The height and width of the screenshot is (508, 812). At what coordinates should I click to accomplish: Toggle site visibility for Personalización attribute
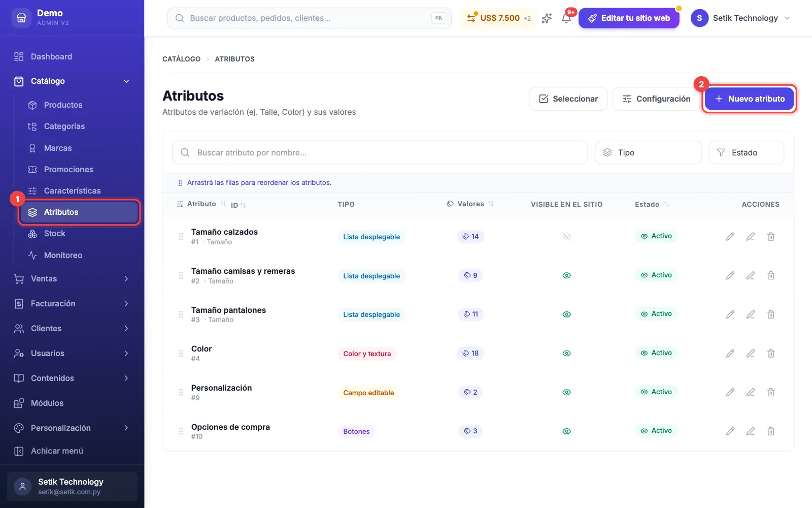(x=567, y=392)
